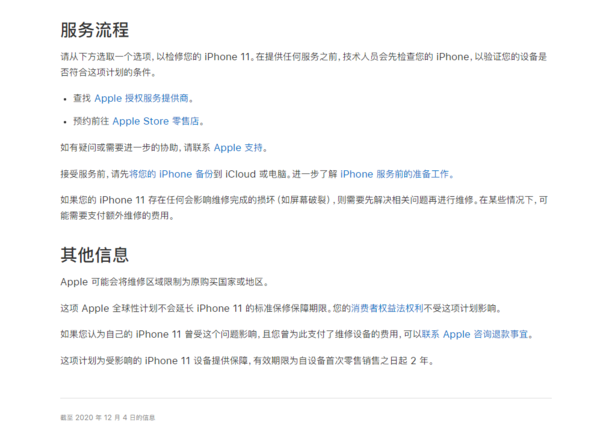The height and width of the screenshot is (437, 600).
Task: Open the 消费者权益法权利 link
Action: (x=387, y=308)
